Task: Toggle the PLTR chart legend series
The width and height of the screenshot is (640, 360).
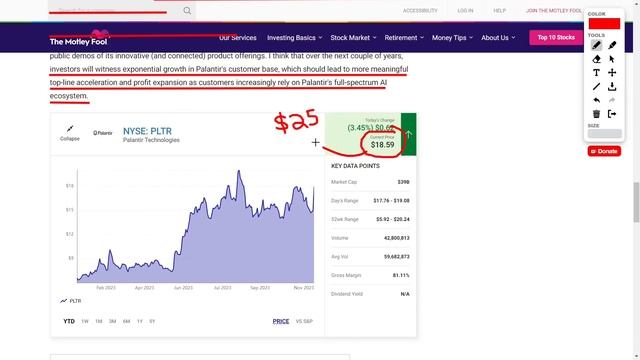Action: (x=71, y=301)
